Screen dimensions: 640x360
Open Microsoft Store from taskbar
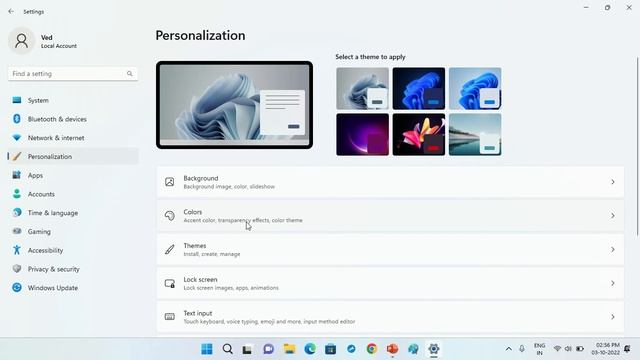(x=331, y=349)
